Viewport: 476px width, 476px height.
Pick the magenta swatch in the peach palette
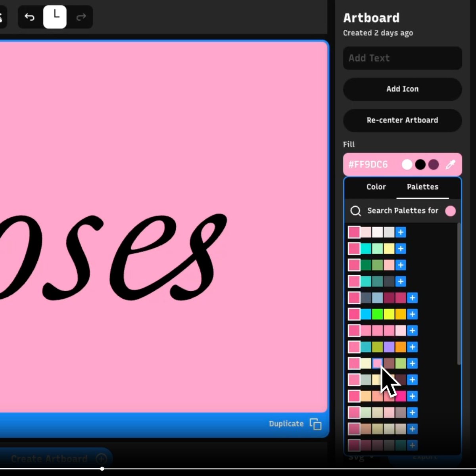pyautogui.click(x=401, y=396)
